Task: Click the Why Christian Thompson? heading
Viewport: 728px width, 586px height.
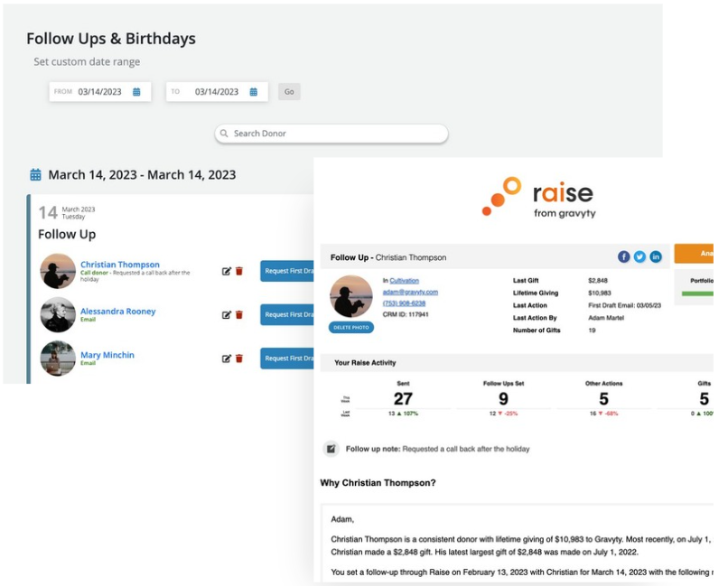Action: click(378, 483)
